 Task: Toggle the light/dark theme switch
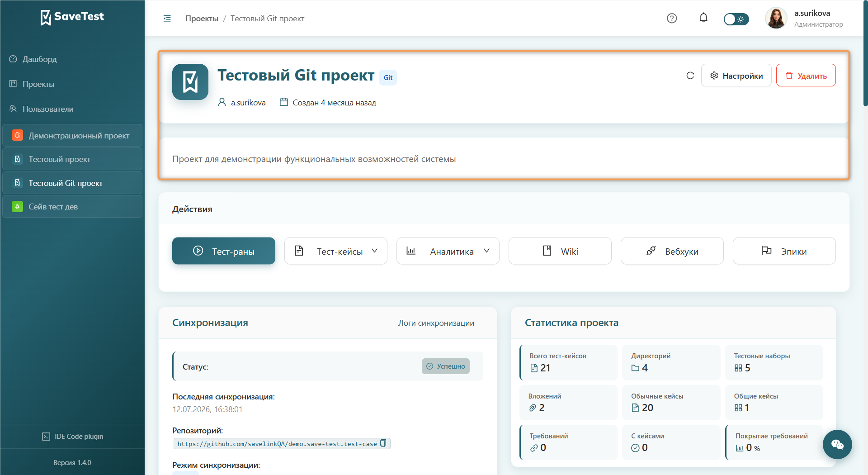(736, 19)
